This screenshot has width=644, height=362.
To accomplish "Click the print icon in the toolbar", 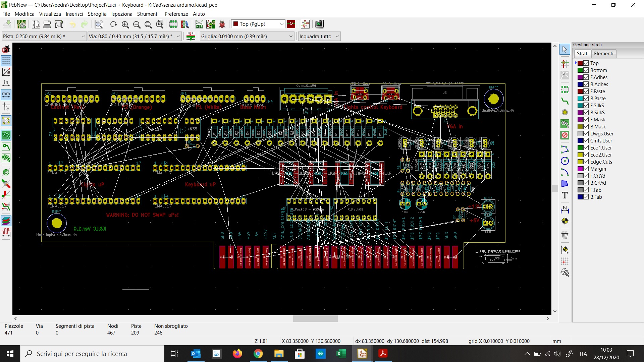I will pos(47,24).
